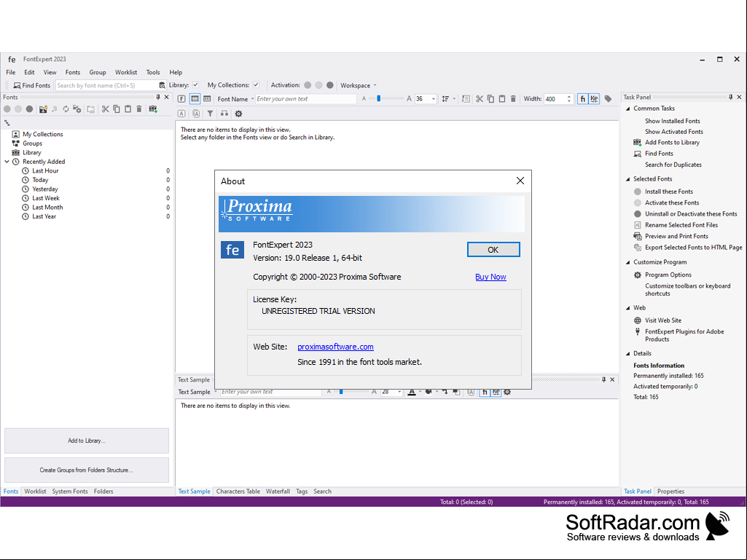The image size is (747, 560).
Task: Toggle the list view mode button
Action: point(207,98)
